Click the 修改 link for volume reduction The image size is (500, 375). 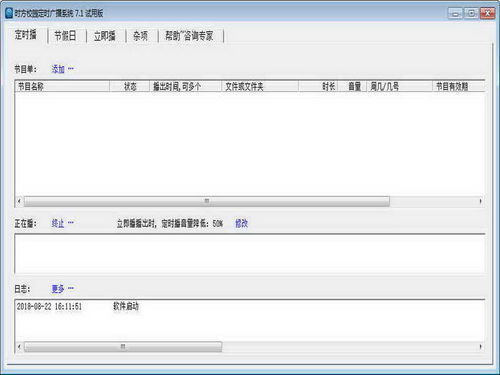(242, 223)
